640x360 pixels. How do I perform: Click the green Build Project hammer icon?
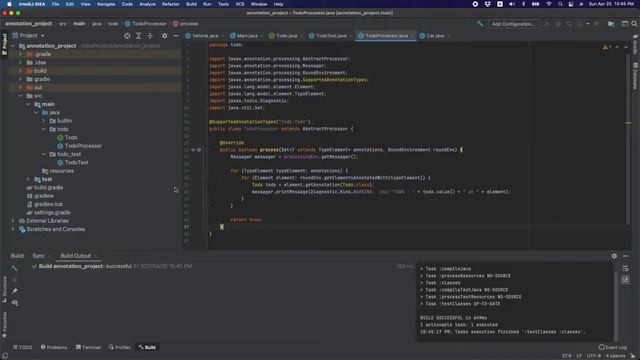click(x=480, y=24)
